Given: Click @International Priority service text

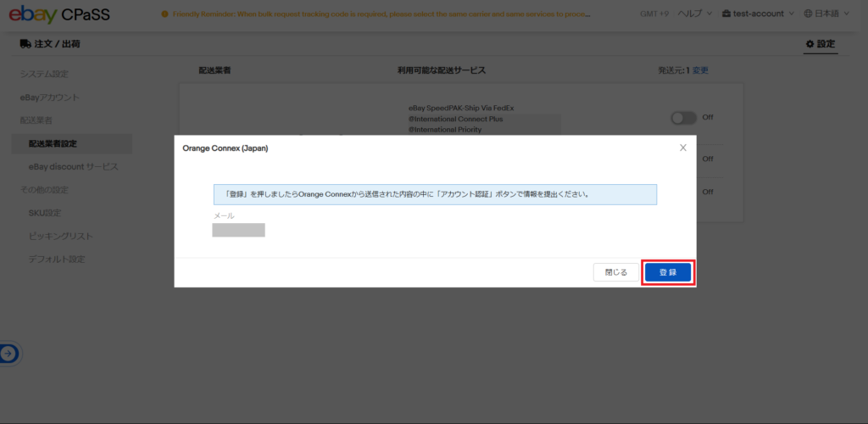Looking at the screenshot, I should (x=445, y=130).
